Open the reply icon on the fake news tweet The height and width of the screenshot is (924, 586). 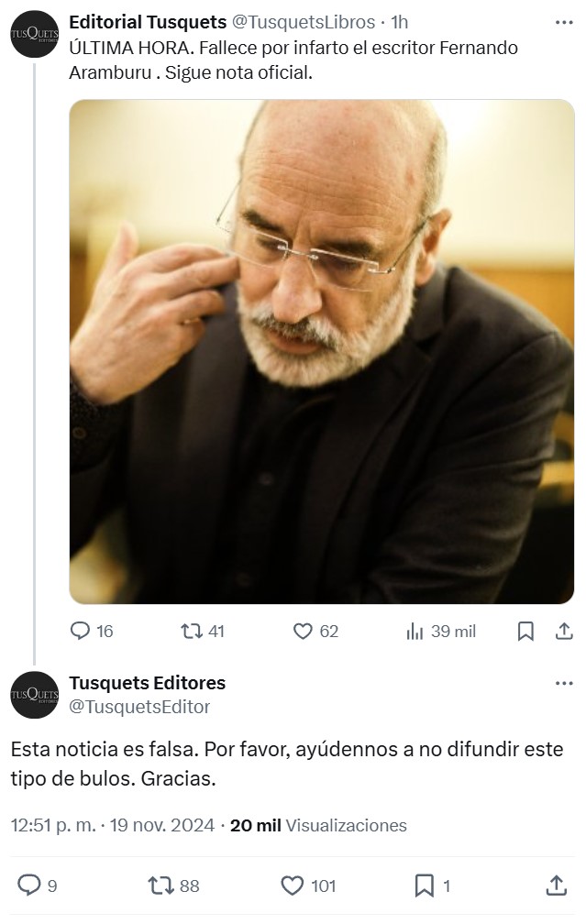[x=81, y=631]
